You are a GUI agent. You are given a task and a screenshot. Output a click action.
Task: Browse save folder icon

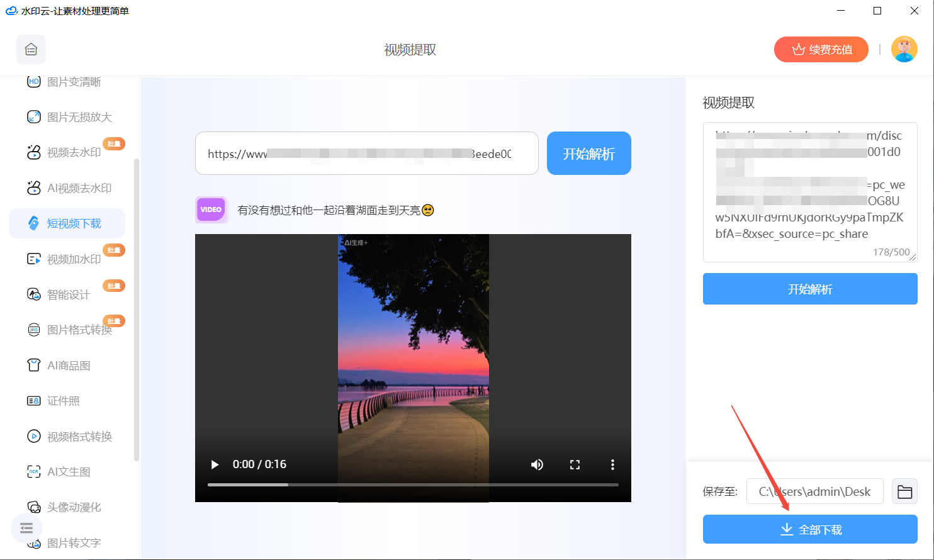(904, 491)
